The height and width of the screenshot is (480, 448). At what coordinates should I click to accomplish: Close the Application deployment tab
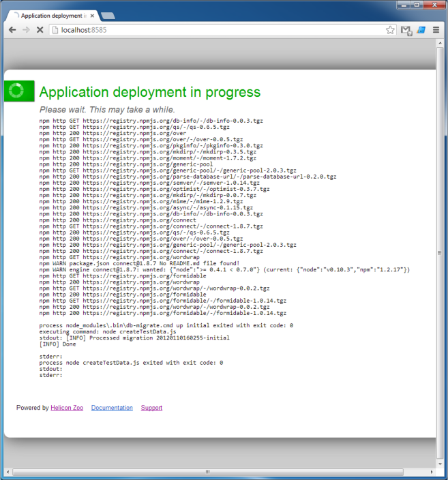coord(93,15)
